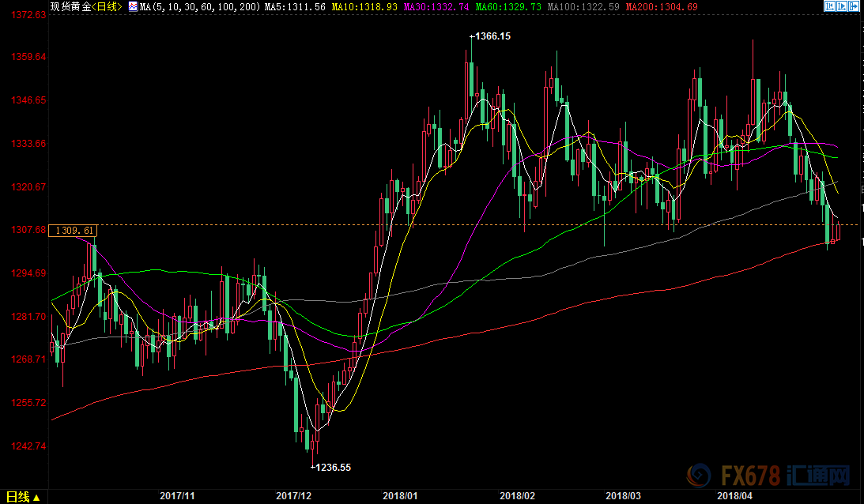864x504 pixels.
Task: Click the 1320.67 price axis label
Action: coord(28,187)
